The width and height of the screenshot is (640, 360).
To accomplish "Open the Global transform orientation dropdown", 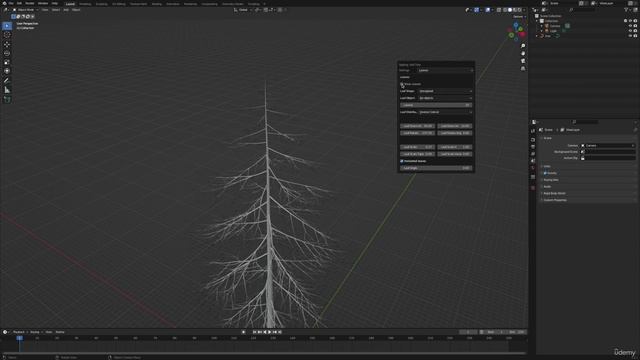I will [x=243, y=10].
